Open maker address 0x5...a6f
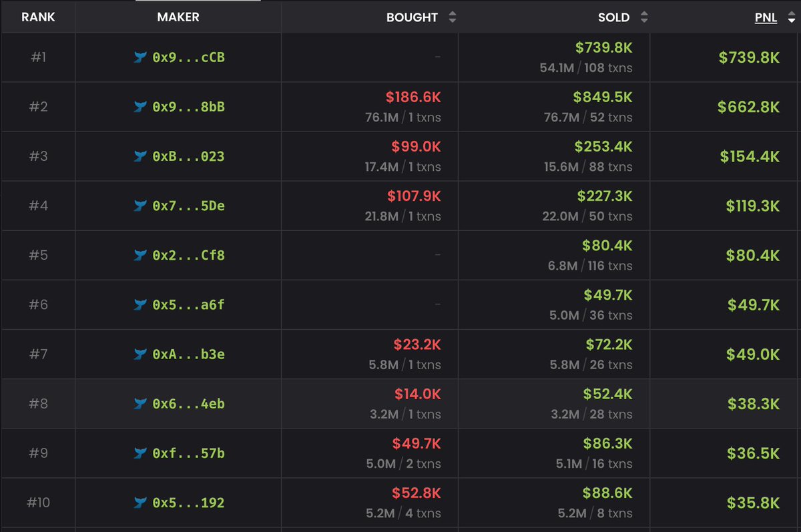Image resolution: width=801 pixels, height=532 pixels. pos(189,304)
